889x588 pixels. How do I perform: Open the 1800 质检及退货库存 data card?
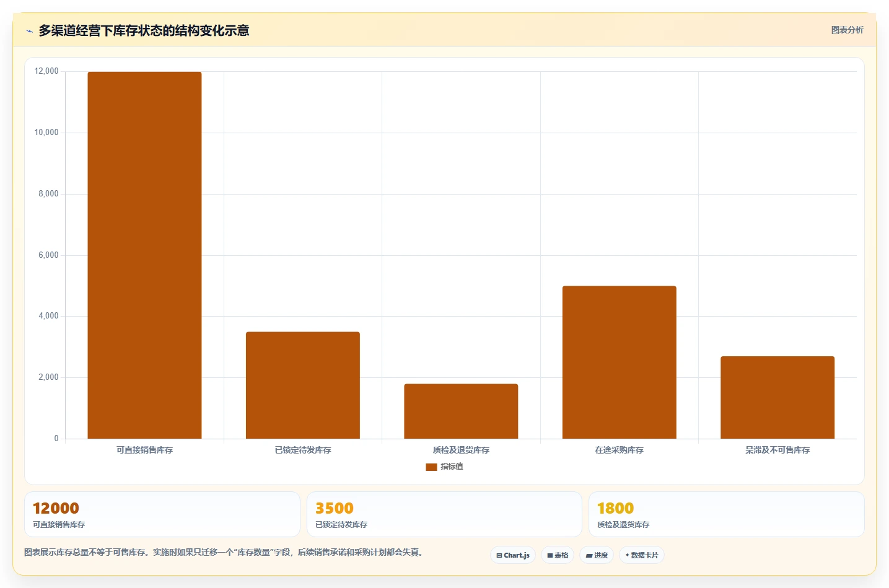coord(726,514)
